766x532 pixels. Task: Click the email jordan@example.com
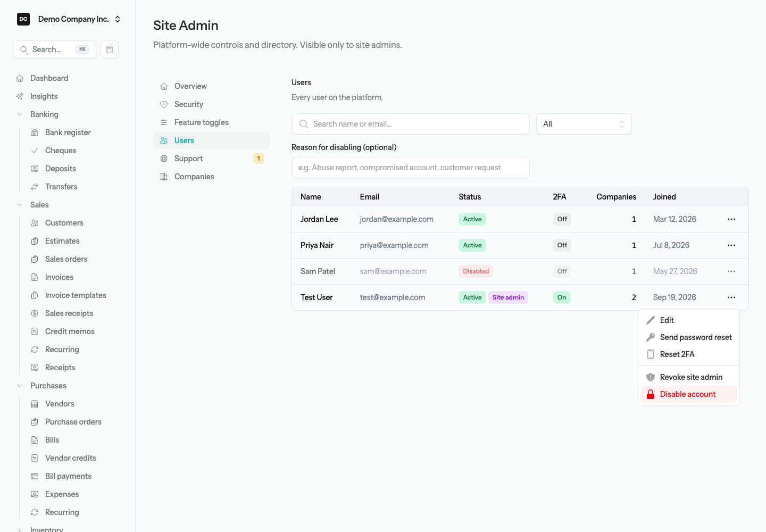(x=396, y=219)
